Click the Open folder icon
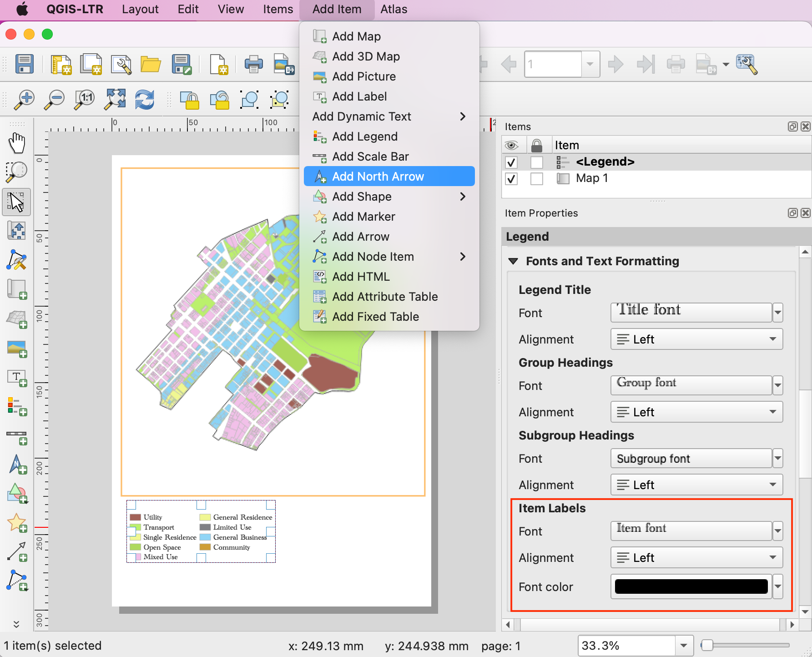 [x=151, y=64]
